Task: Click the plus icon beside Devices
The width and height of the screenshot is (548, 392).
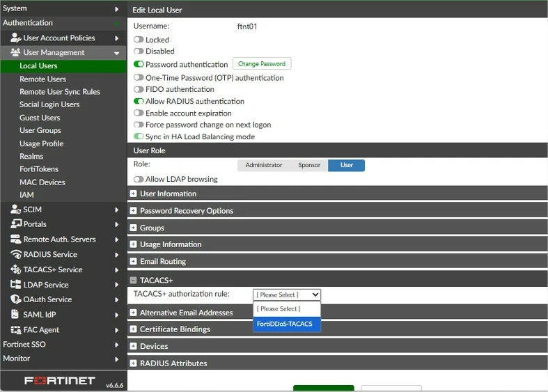Action: pos(133,346)
